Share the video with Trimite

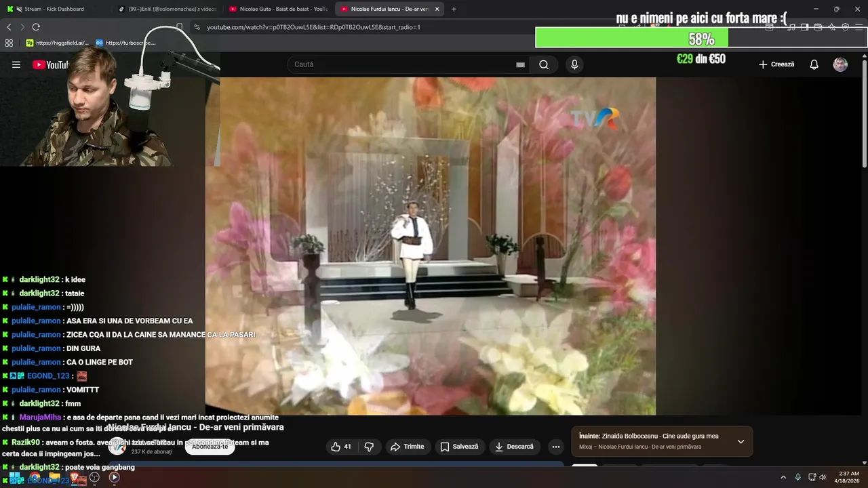(x=407, y=447)
